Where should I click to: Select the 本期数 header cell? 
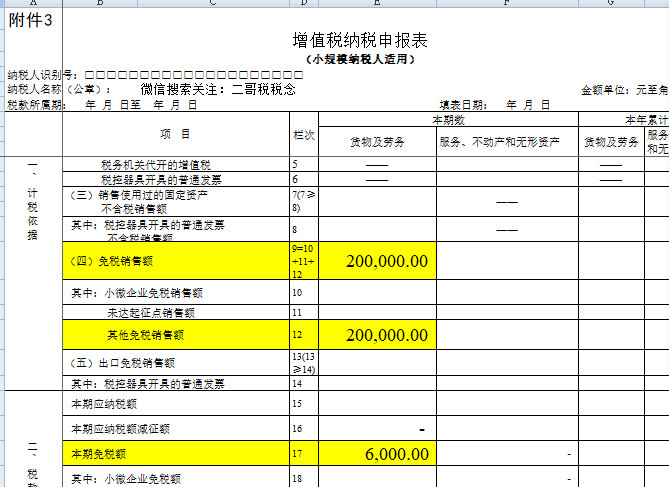click(x=448, y=120)
